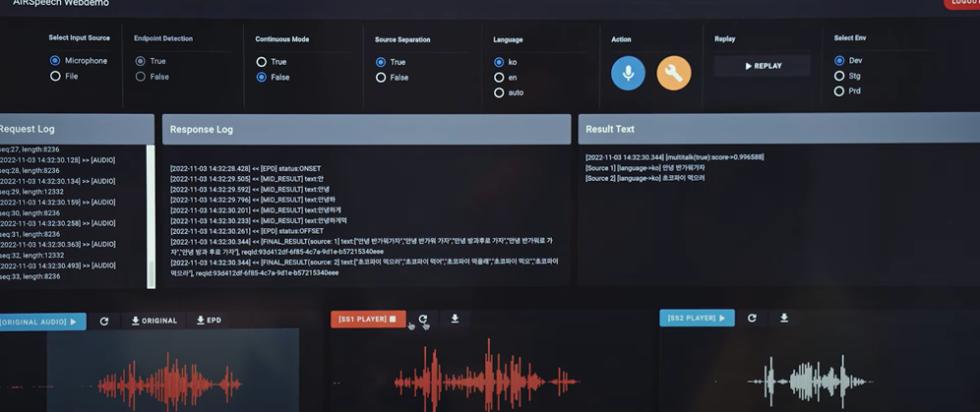Reload the original audio with refresh icon
The height and width of the screenshot is (412, 980).
pos(104,321)
